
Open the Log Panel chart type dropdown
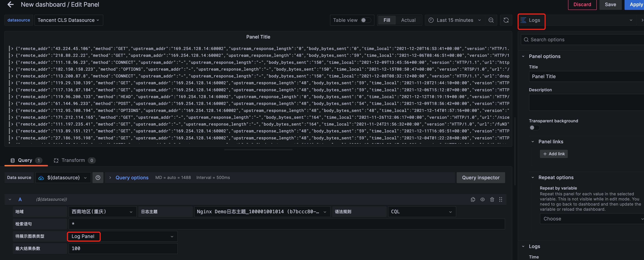pyautogui.click(x=122, y=236)
